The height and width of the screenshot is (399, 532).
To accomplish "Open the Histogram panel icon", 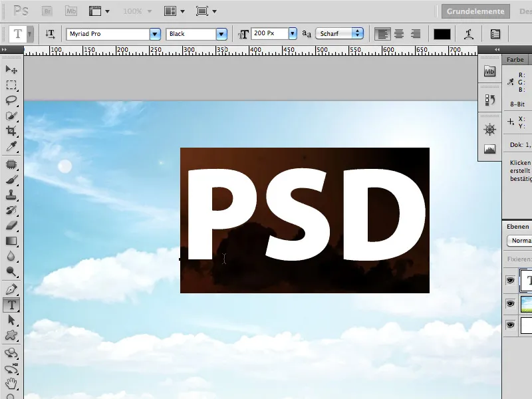I will pyautogui.click(x=489, y=149).
